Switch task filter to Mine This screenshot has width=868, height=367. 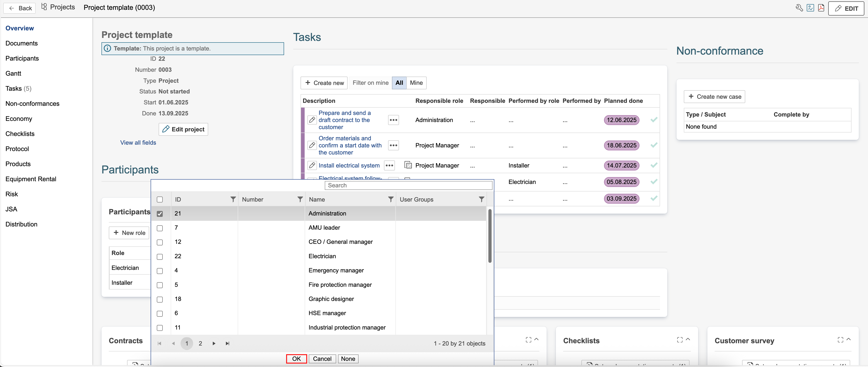point(416,83)
